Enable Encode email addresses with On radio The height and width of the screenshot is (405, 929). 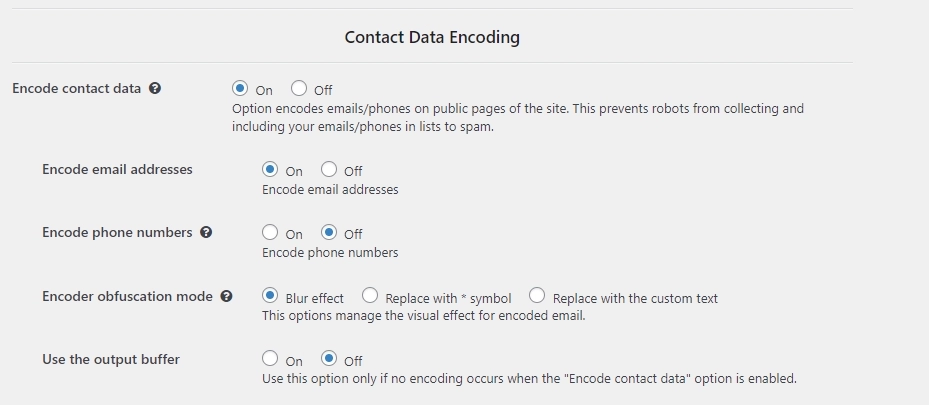[270, 170]
